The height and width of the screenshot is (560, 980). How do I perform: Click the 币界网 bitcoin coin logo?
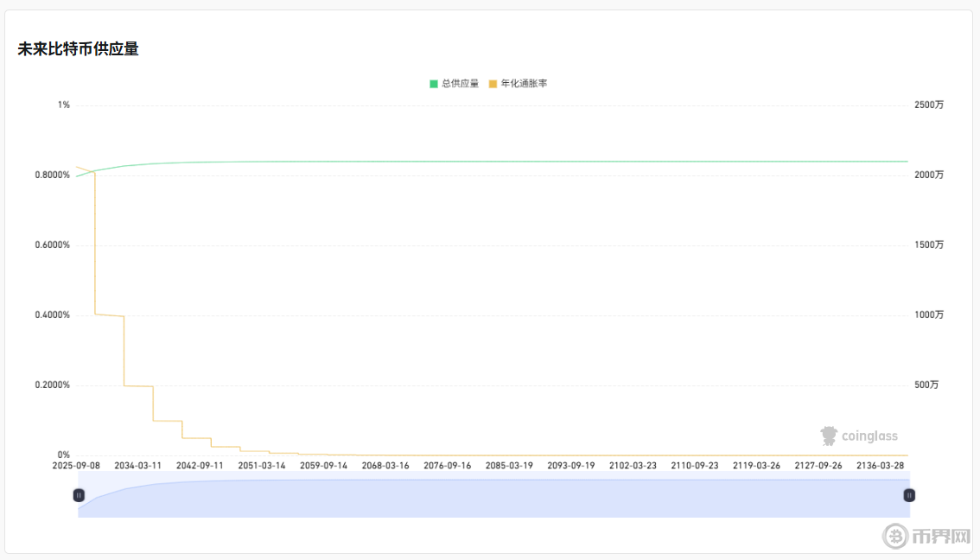click(x=895, y=536)
